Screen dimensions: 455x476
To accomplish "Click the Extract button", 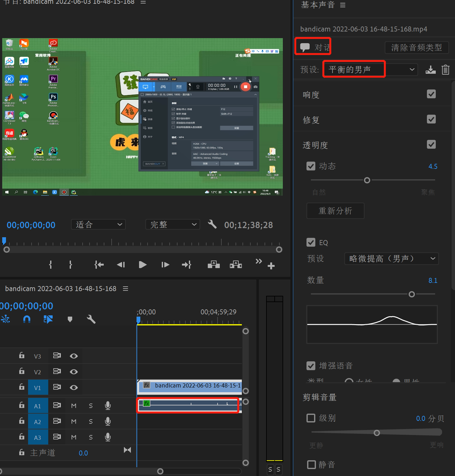I will tap(236, 265).
